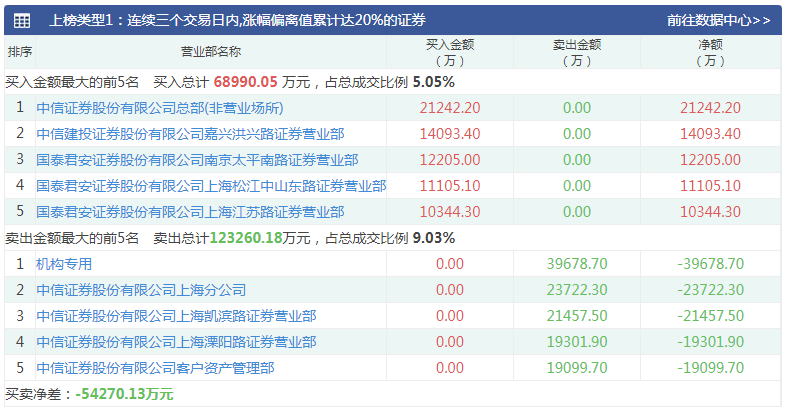
Task: Click the 卖出金额(万) column header
Action: click(x=577, y=52)
